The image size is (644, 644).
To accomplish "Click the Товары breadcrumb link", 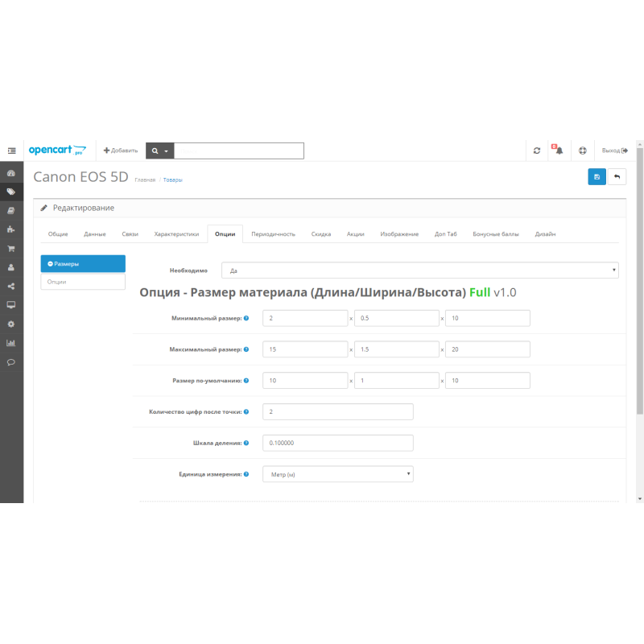I will (x=173, y=180).
